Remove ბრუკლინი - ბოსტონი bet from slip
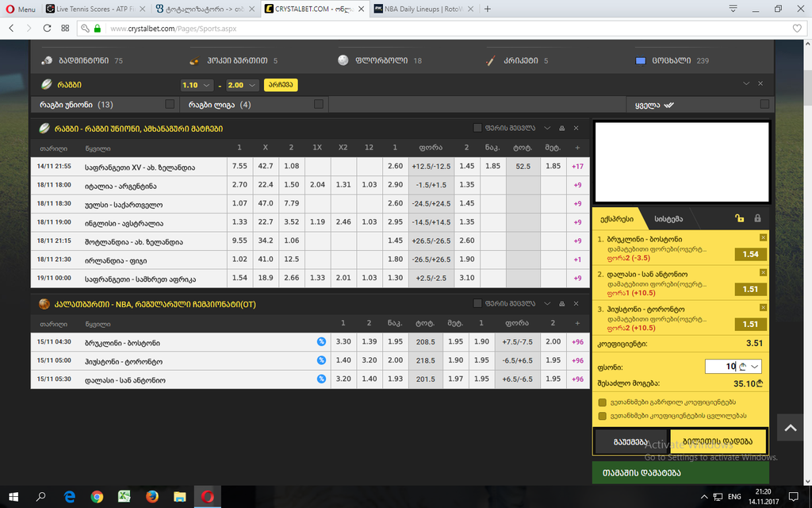The image size is (812, 508). [763, 237]
